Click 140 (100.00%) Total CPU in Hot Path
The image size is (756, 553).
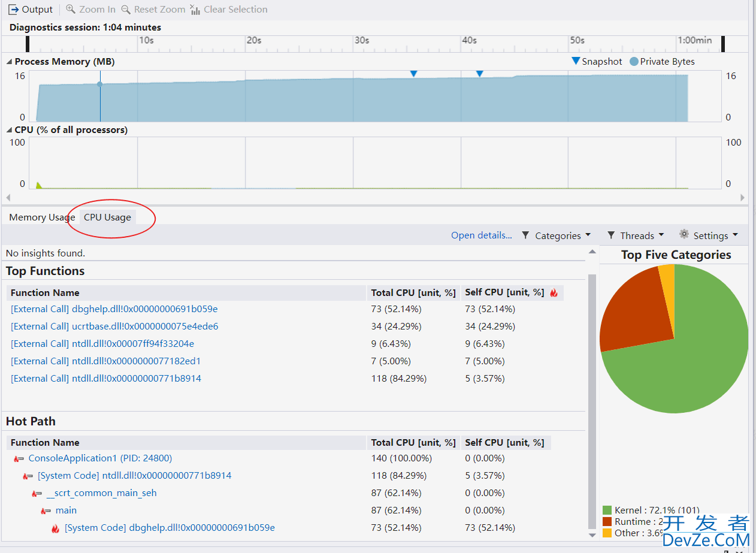(401, 458)
